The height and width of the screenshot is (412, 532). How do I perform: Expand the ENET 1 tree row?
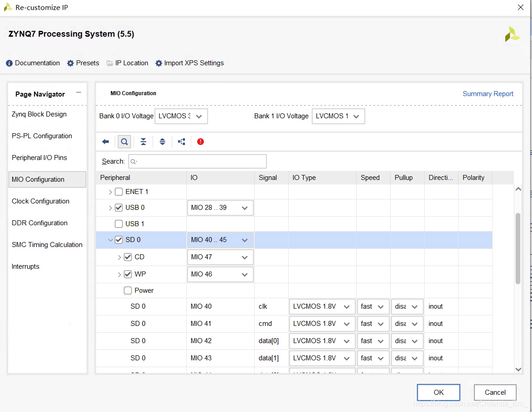point(110,192)
